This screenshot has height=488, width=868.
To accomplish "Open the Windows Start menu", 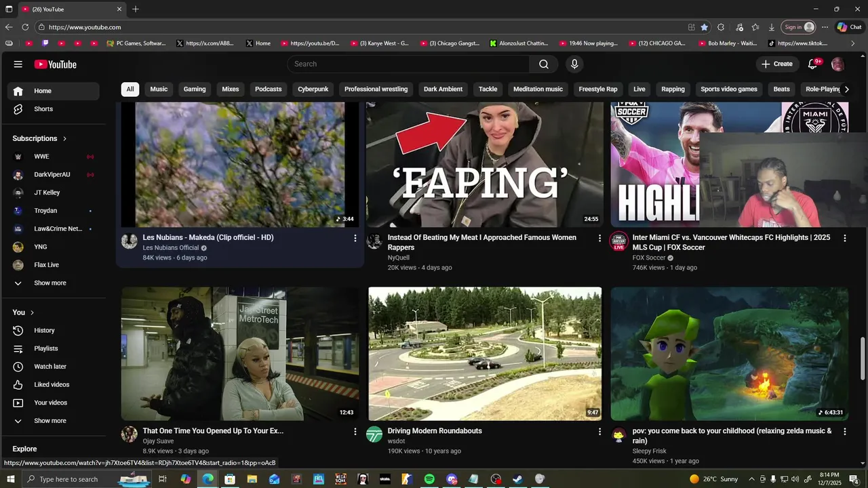I will (9, 479).
